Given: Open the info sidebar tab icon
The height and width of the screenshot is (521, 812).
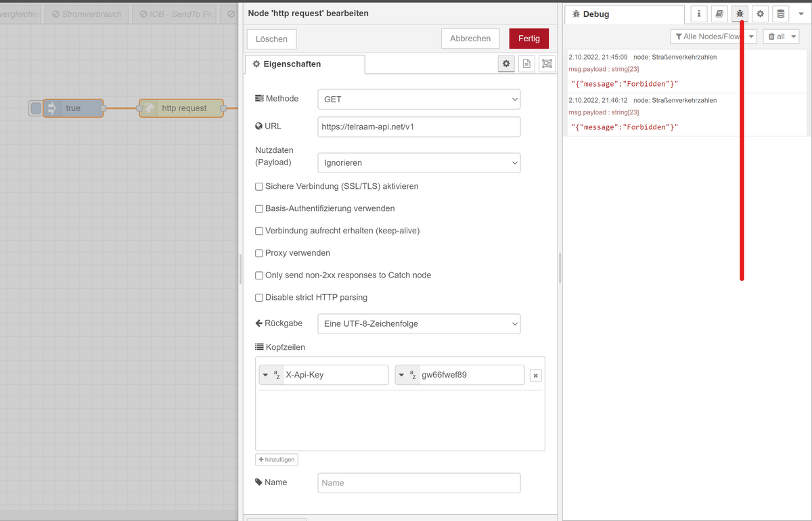Looking at the screenshot, I should [x=699, y=14].
